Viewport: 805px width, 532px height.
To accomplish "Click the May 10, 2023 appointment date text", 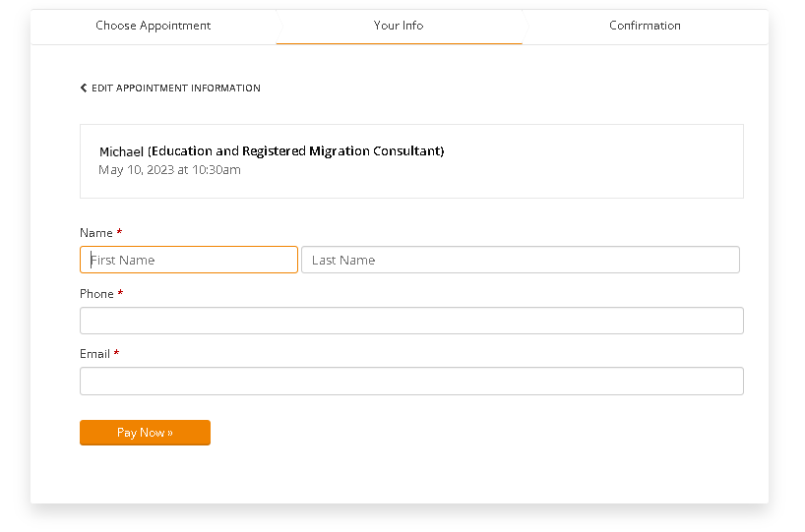I will [x=169, y=170].
